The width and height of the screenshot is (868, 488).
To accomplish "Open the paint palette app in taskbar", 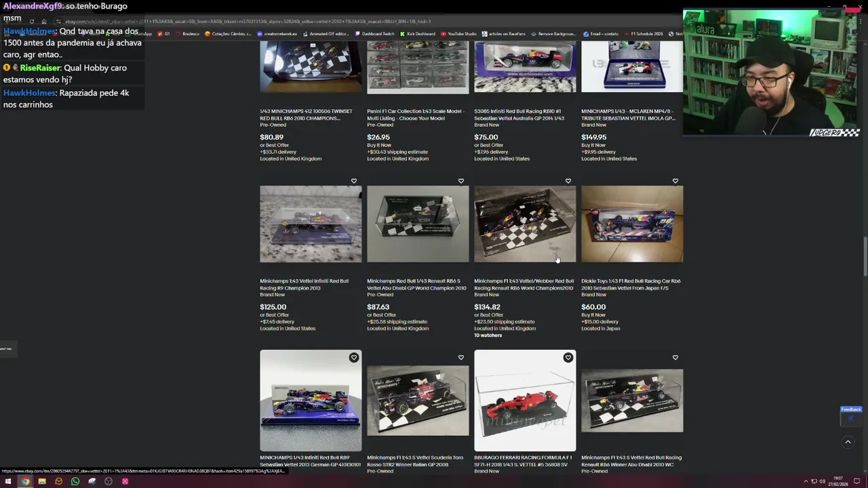I will [x=92, y=481].
